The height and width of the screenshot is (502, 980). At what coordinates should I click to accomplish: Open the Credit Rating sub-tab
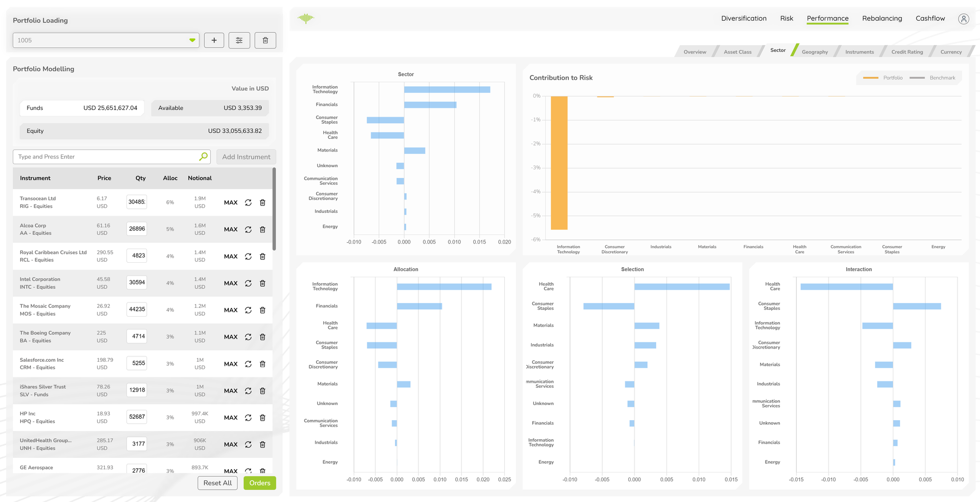click(x=907, y=51)
